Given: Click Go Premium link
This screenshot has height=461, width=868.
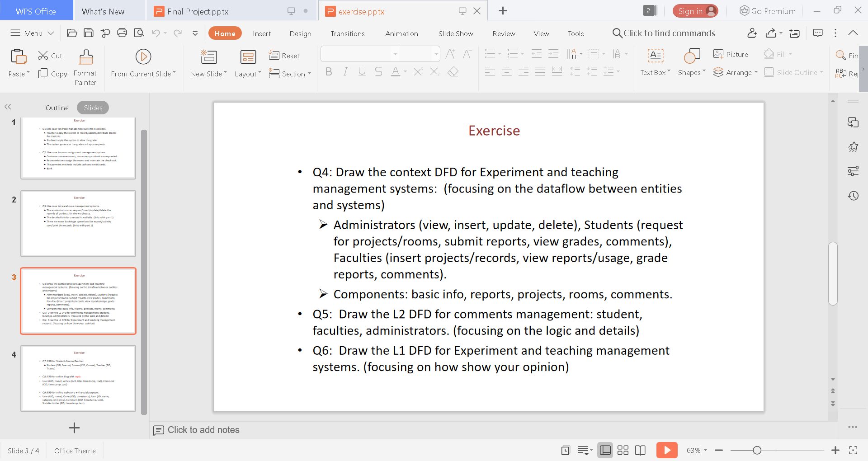Looking at the screenshot, I should (768, 11).
